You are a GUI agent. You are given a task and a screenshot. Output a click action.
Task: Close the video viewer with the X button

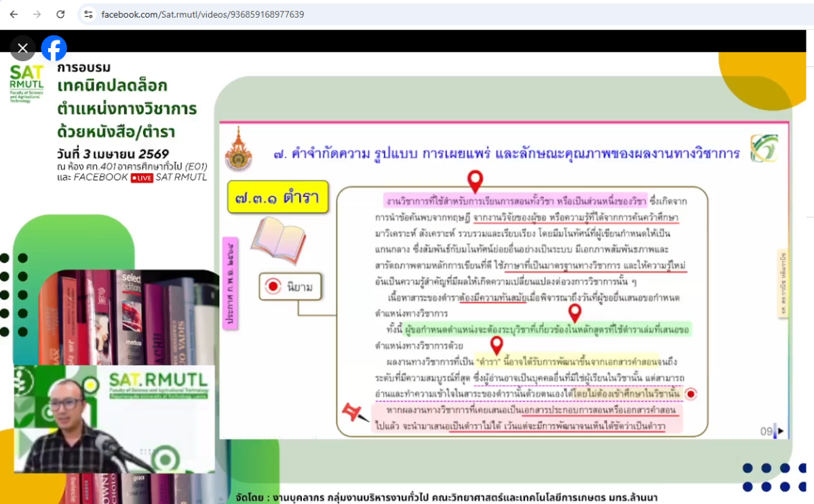(22, 48)
